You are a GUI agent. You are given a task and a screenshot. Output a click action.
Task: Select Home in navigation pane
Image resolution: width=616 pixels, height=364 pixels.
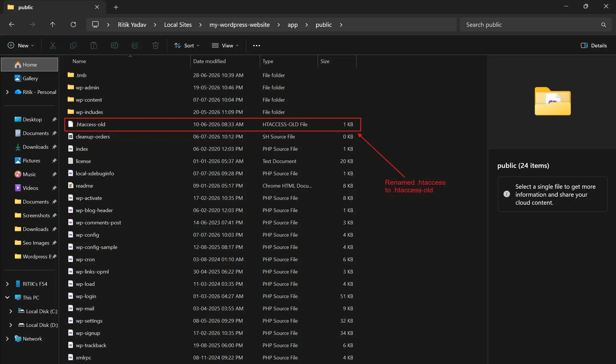click(29, 65)
